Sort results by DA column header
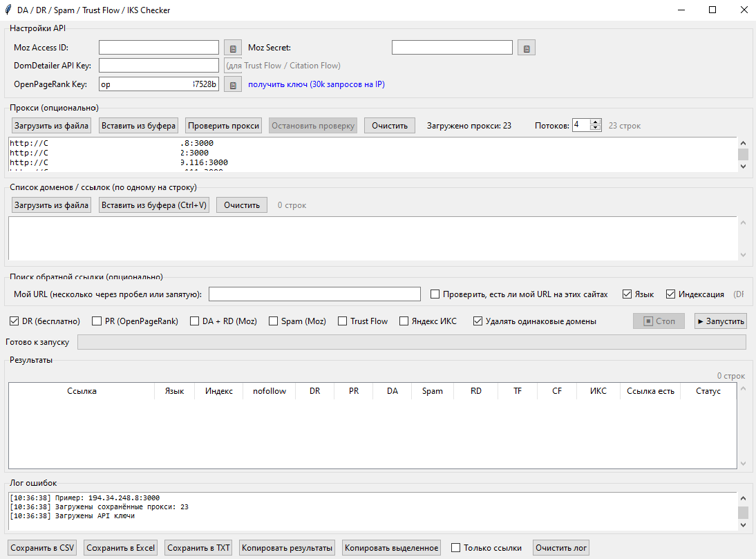756x559 pixels. point(393,391)
